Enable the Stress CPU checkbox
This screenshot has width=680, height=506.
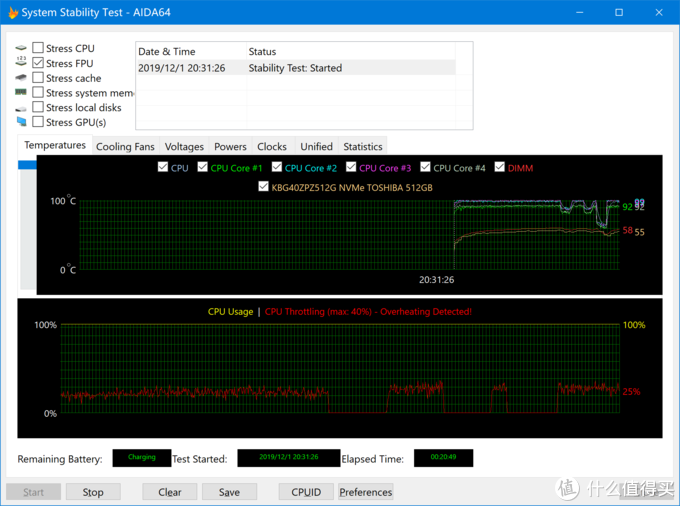pyautogui.click(x=38, y=48)
